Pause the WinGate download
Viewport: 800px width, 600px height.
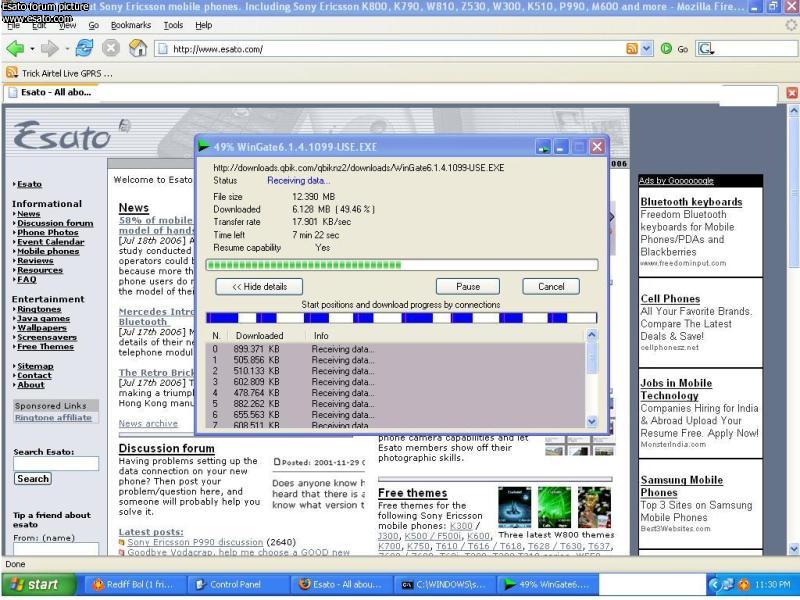coord(468,287)
